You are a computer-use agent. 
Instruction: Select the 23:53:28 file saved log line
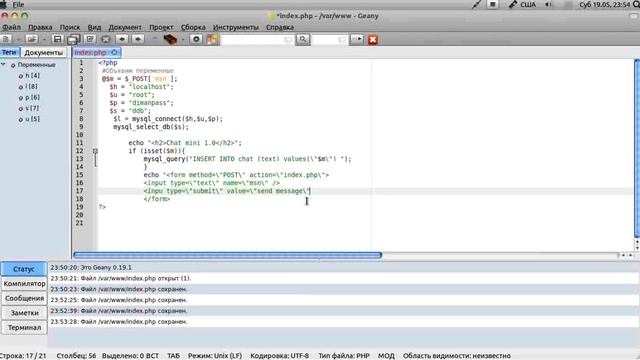(x=344, y=322)
